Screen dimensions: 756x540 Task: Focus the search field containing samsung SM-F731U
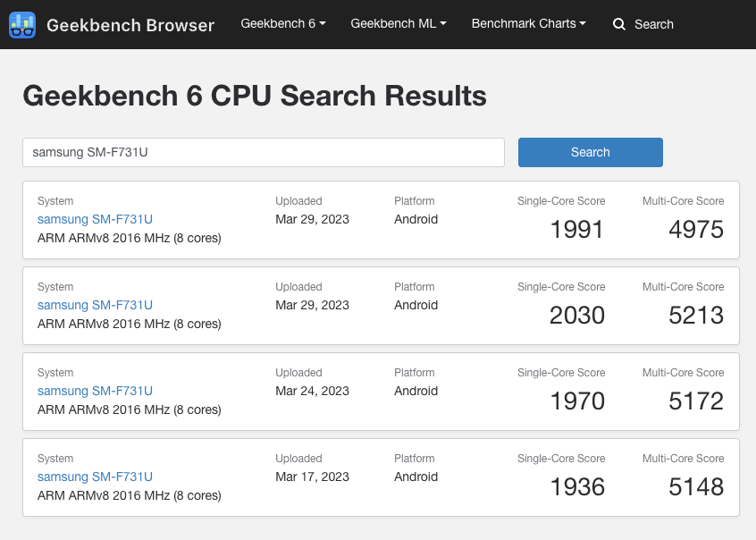pos(263,152)
